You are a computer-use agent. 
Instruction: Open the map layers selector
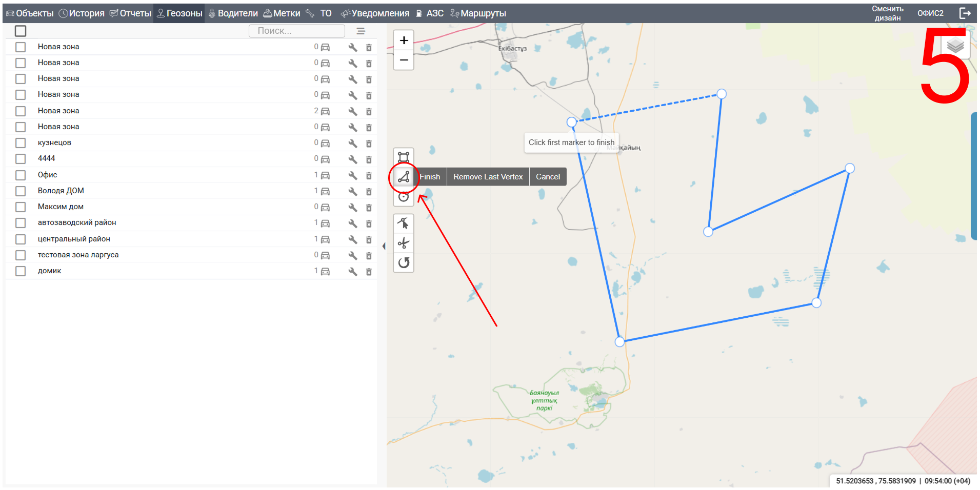pyautogui.click(x=955, y=46)
